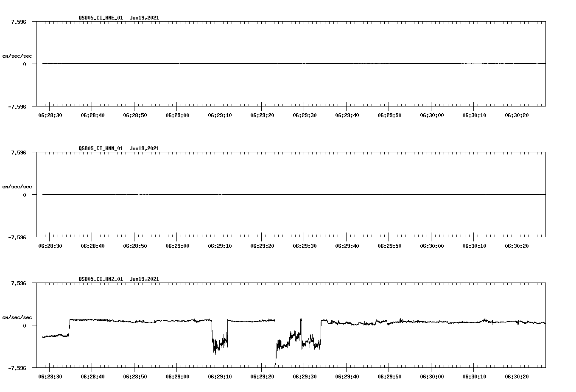Pick 06:30:00 time label under HNE chart

432,115
